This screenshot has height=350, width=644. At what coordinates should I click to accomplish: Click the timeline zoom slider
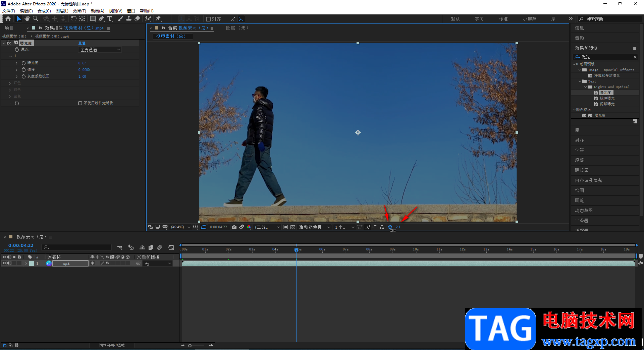190,345
